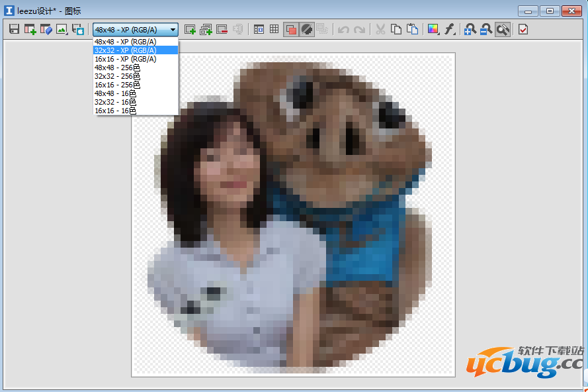588x392 pixels.
Task: Click the add multiple formats icon
Action: point(206,29)
